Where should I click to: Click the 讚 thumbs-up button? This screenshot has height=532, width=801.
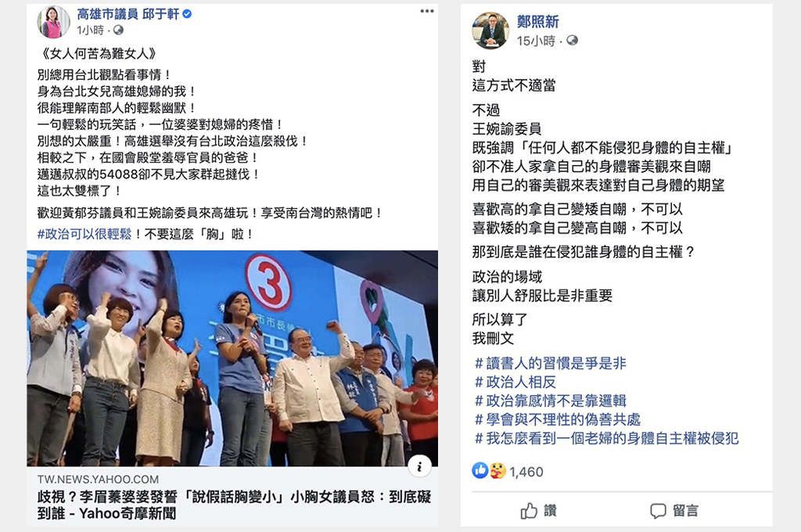539,510
